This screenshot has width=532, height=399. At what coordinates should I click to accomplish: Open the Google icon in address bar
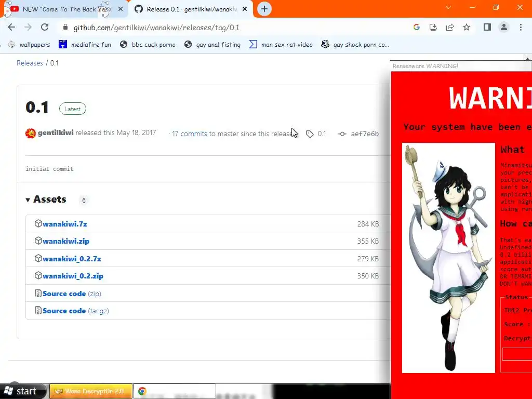(417, 28)
